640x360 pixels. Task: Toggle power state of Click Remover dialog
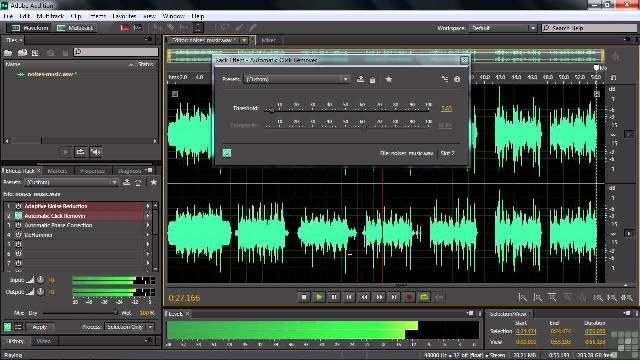tap(227, 153)
